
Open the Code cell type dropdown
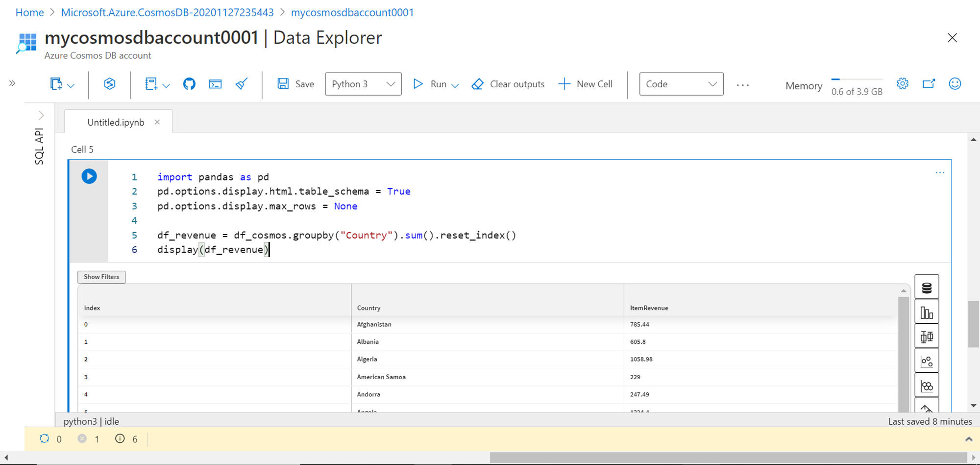pos(681,84)
